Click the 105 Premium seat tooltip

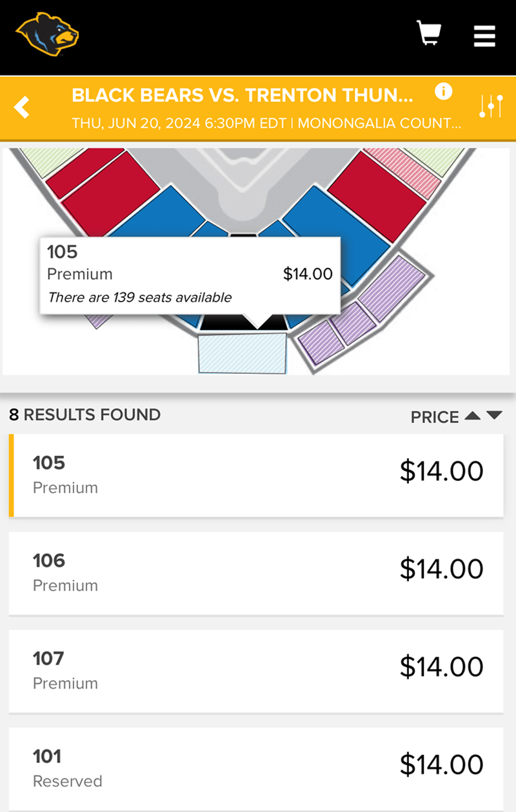(x=190, y=275)
